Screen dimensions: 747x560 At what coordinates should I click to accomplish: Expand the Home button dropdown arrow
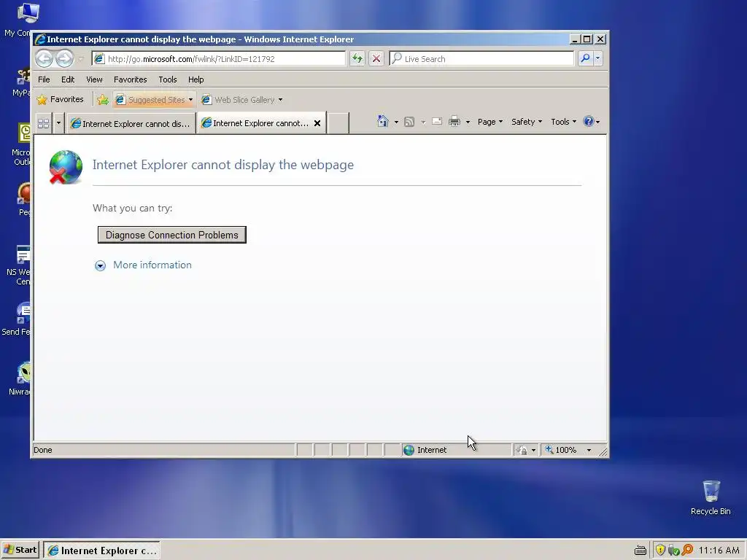point(396,122)
